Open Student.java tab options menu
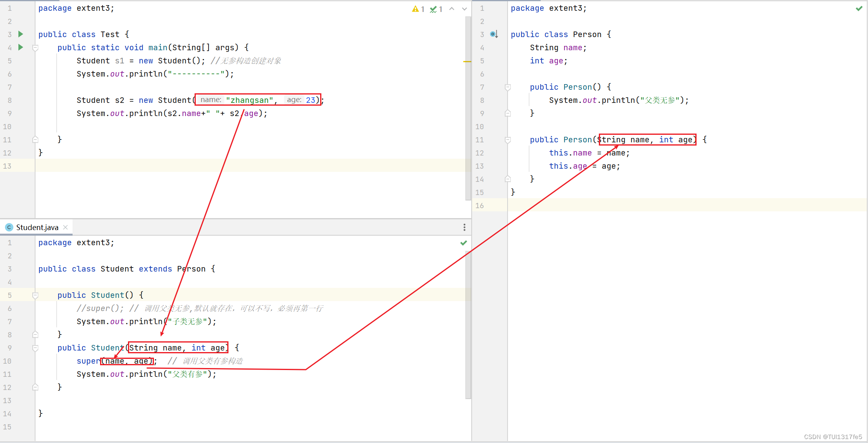Image resolution: width=868 pixels, height=443 pixels. 464,227
